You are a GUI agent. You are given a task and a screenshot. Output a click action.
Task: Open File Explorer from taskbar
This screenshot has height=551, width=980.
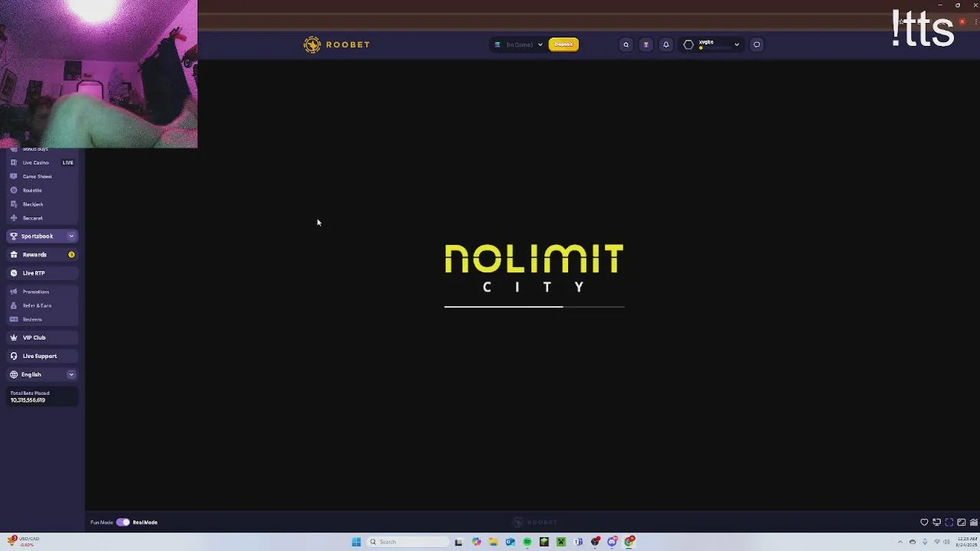(x=493, y=542)
